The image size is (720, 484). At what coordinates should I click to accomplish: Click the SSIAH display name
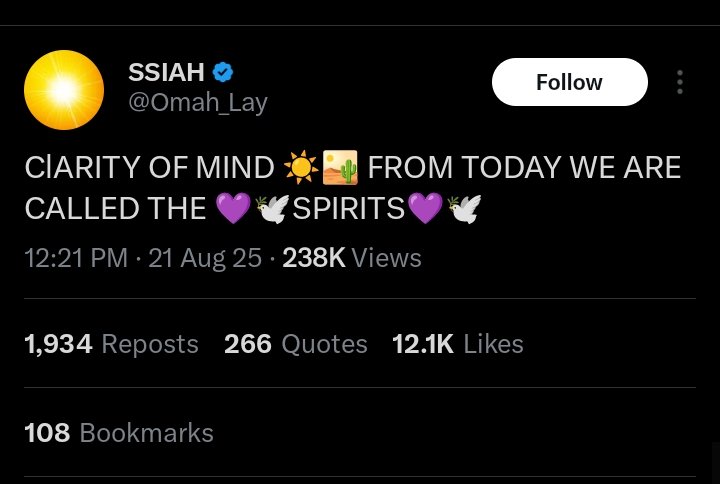pyautogui.click(x=166, y=72)
